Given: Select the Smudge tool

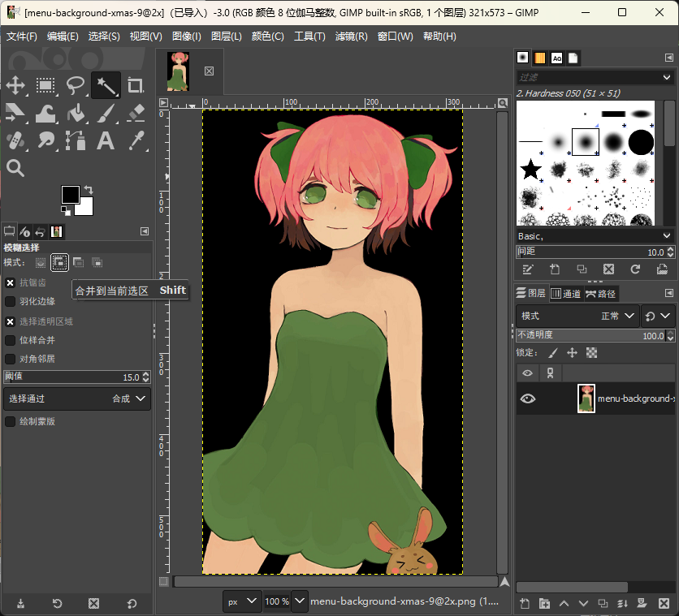Looking at the screenshot, I should pos(45,140).
